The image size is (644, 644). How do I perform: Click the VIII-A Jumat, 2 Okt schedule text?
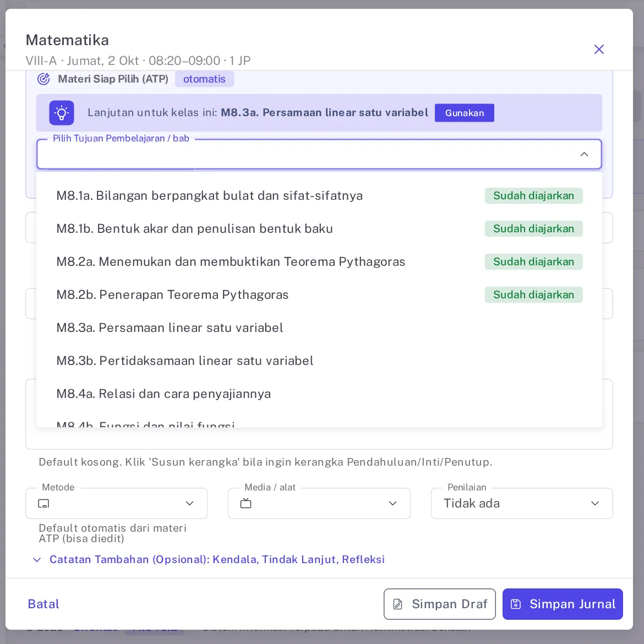point(138,61)
